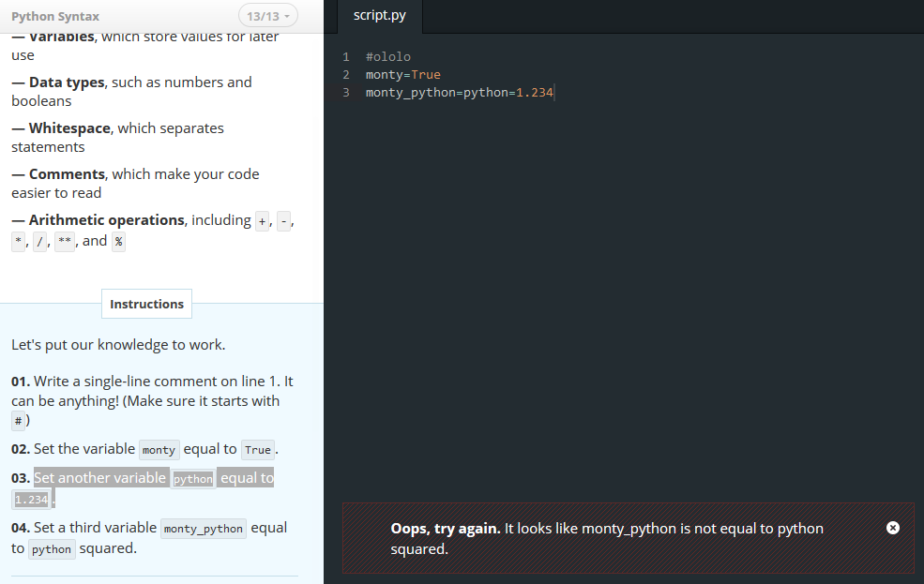Click the Python Syntax course title
This screenshot has height=584, width=924.
(55, 17)
